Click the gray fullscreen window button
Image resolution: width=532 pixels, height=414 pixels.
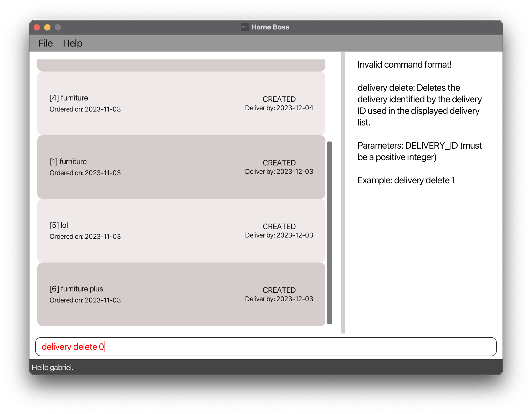[x=58, y=27]
